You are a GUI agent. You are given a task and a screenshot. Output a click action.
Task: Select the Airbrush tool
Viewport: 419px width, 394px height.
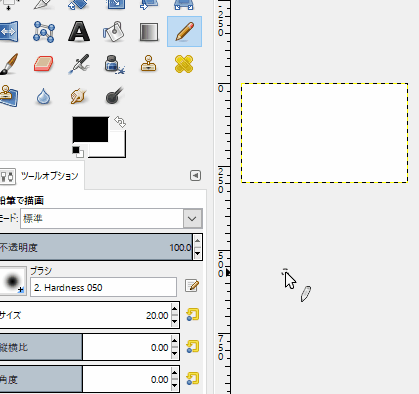(79, 64)
